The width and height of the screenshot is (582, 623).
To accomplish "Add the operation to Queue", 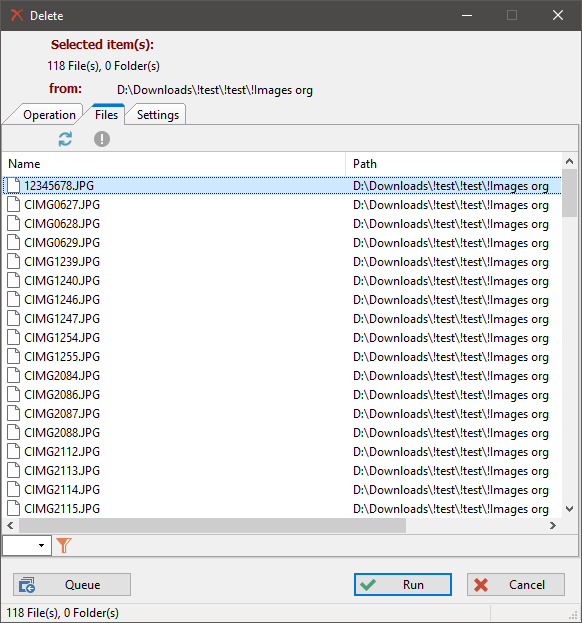I will 72,584.
